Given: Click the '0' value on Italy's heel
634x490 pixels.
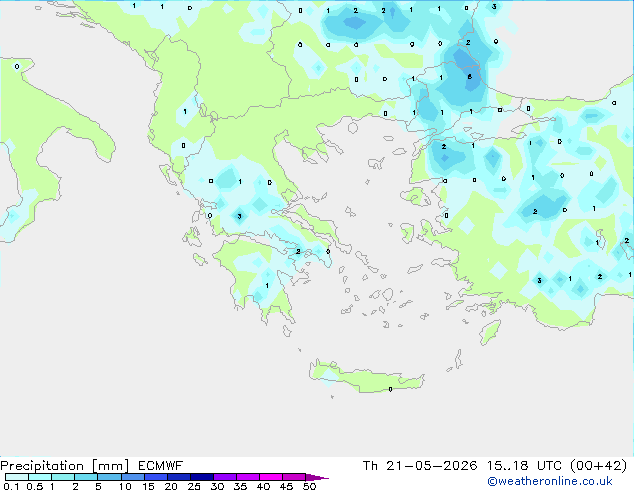Looking at the screenshot, I should coord(17,66).
